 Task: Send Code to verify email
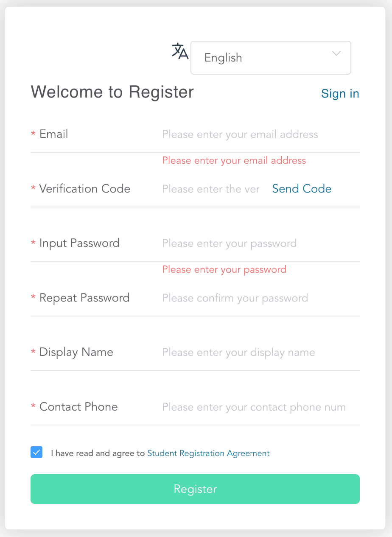(302, 189)
